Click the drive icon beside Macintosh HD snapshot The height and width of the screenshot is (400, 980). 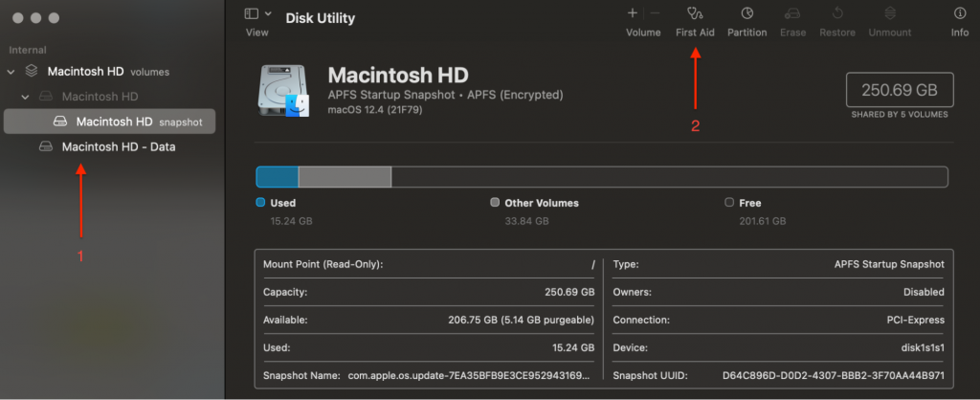(x=60, y=122)
